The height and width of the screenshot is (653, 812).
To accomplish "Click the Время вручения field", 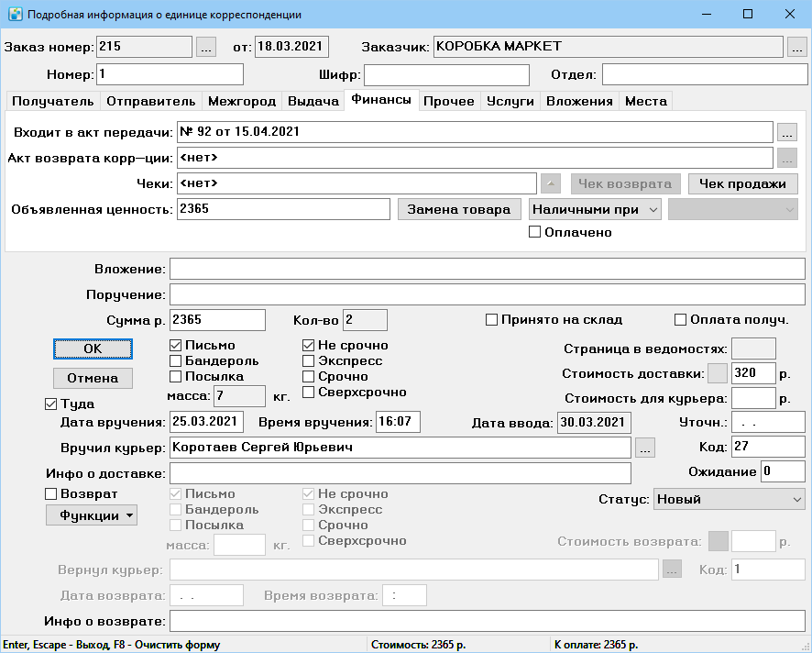I will (x=398, y=422).
